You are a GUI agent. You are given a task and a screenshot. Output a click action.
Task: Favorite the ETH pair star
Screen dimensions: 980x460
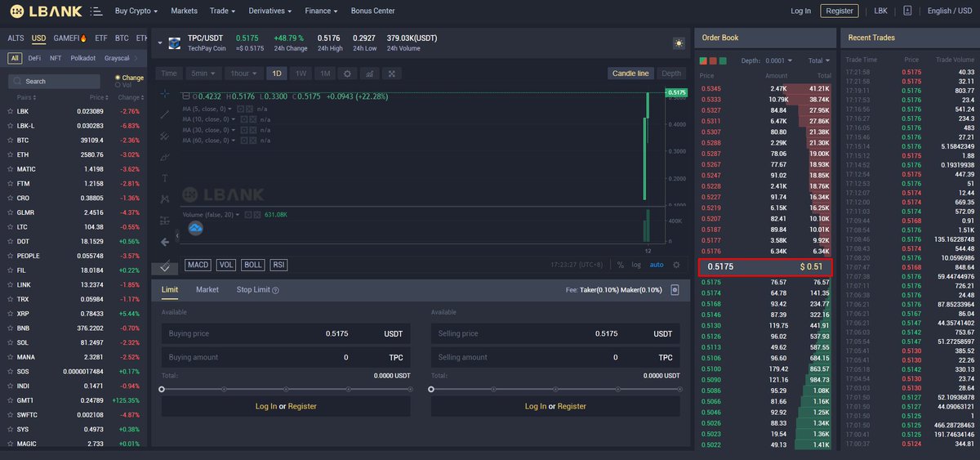click(x=10, y=154)
